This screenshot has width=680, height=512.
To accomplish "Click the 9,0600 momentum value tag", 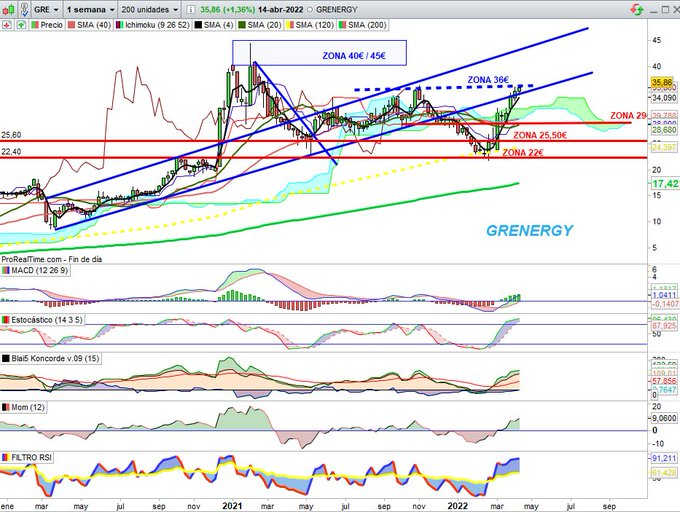I will point(664,418).
